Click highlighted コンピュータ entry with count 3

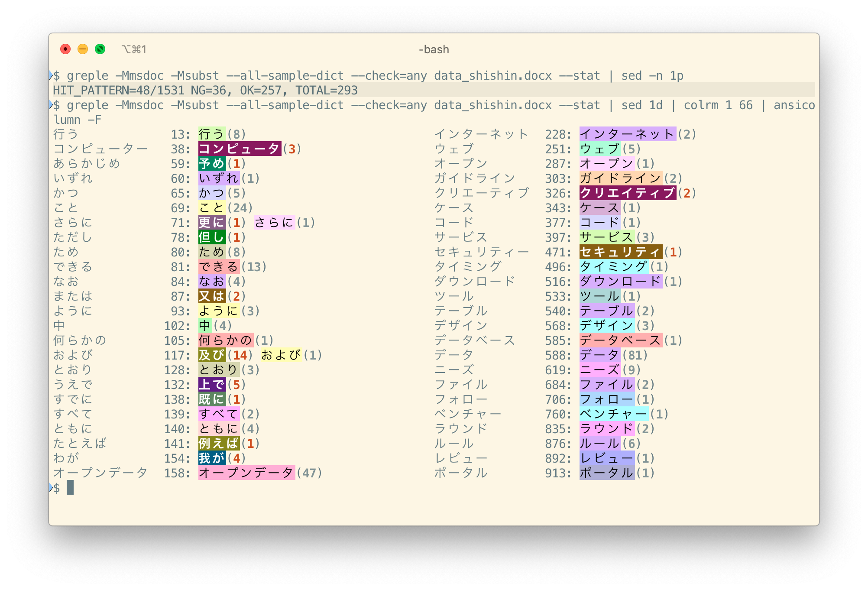pyautogui.click(x=240, y=149)
